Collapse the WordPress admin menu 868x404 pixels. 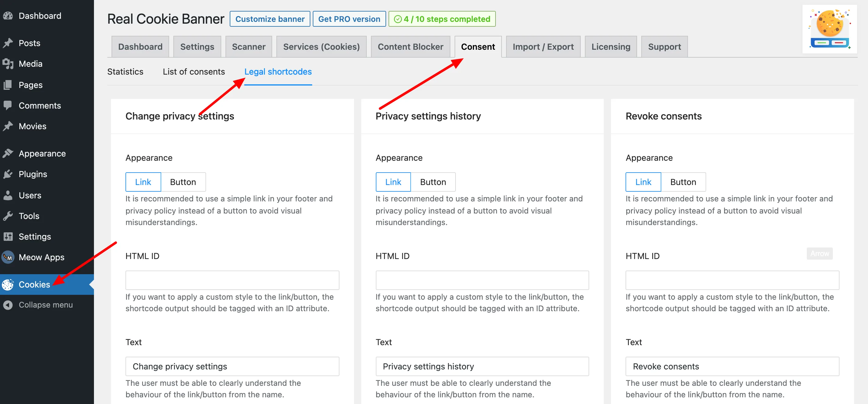click(x=45, y=305)
